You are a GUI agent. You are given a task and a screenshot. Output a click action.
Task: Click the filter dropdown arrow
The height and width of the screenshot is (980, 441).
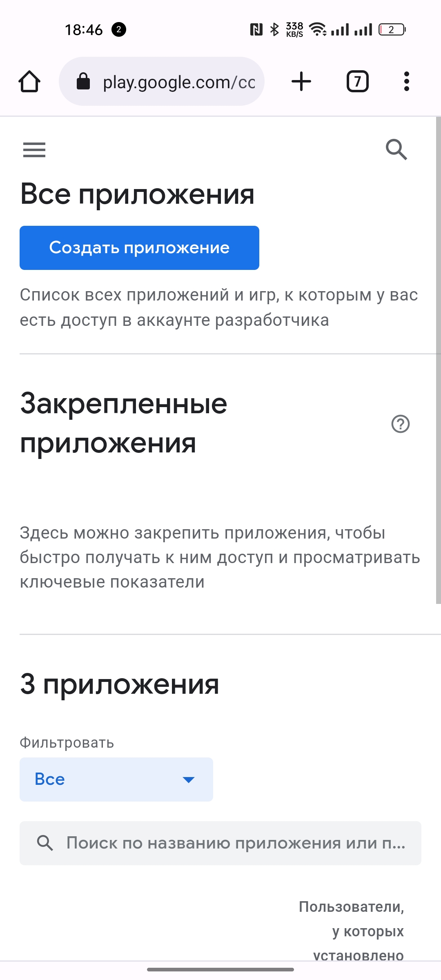188,780
